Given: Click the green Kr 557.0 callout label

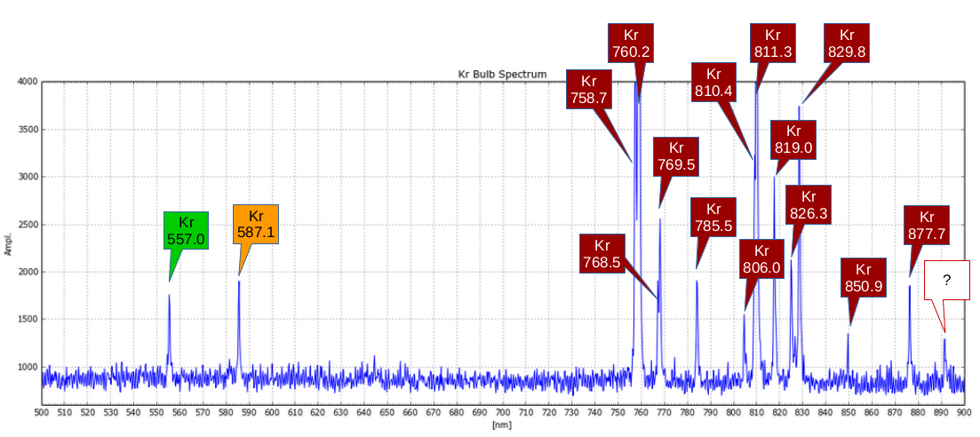Looking at the screenshot, I should tap(186, 230).
